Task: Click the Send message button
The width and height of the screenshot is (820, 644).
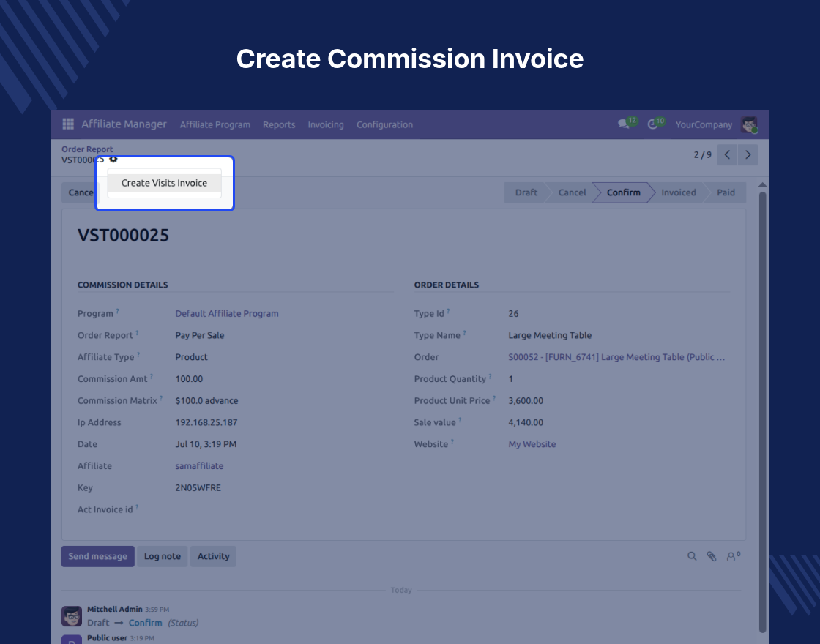Action: (98, 556)
